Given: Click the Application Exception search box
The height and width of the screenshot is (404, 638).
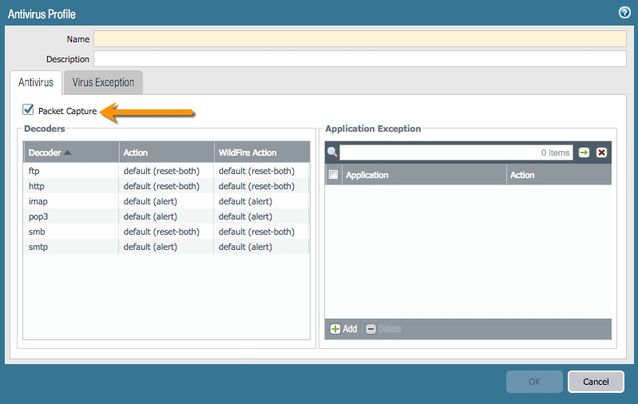Looking at the screenshot, I should [x=455, y=153].
